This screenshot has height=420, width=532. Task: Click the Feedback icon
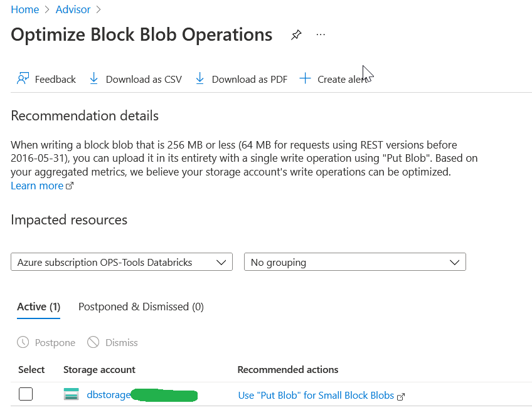23,79
